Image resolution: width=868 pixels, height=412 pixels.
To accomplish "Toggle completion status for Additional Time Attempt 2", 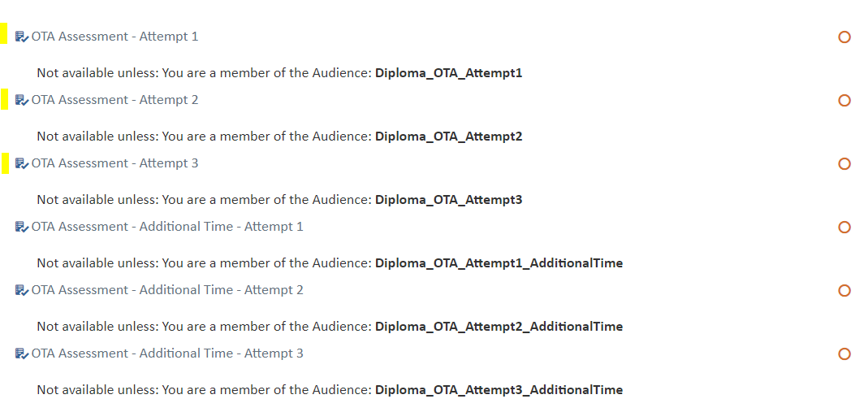I will [844, 290].
